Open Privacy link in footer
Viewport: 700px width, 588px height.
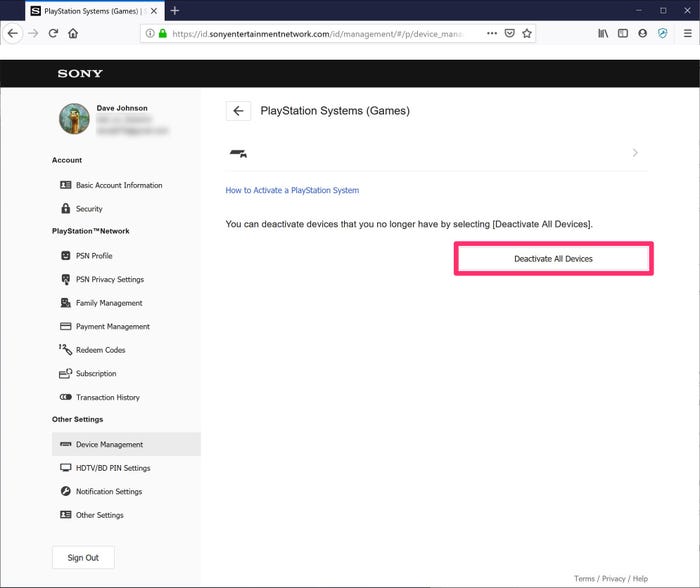(613, 579)
